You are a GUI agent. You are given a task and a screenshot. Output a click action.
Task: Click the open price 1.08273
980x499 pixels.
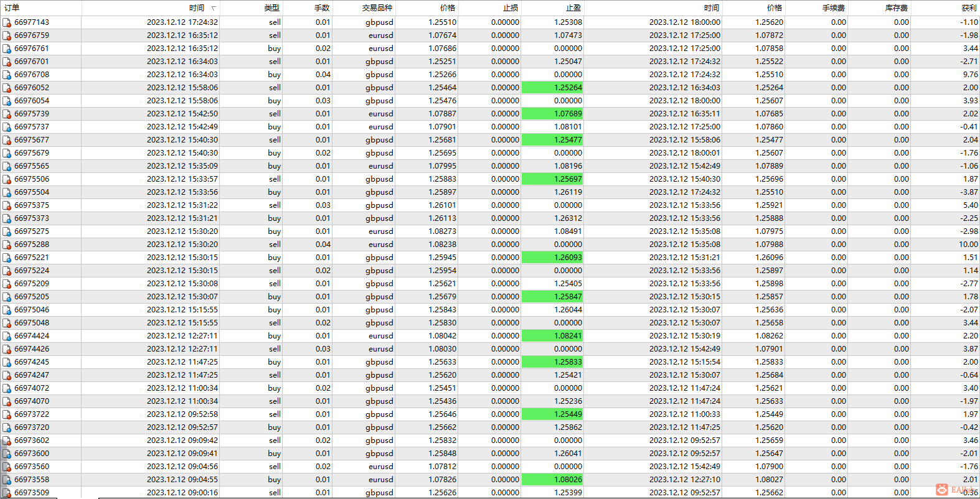click(442, 231)
